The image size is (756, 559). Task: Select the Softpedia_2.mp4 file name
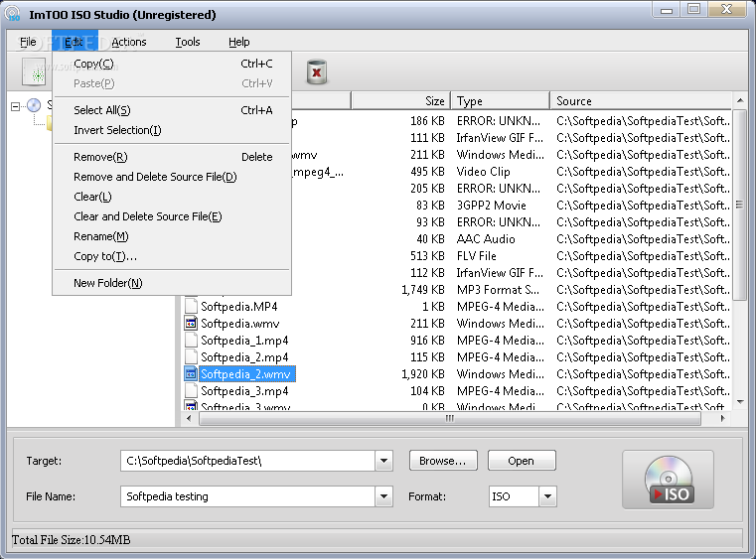tap(244, 357)
